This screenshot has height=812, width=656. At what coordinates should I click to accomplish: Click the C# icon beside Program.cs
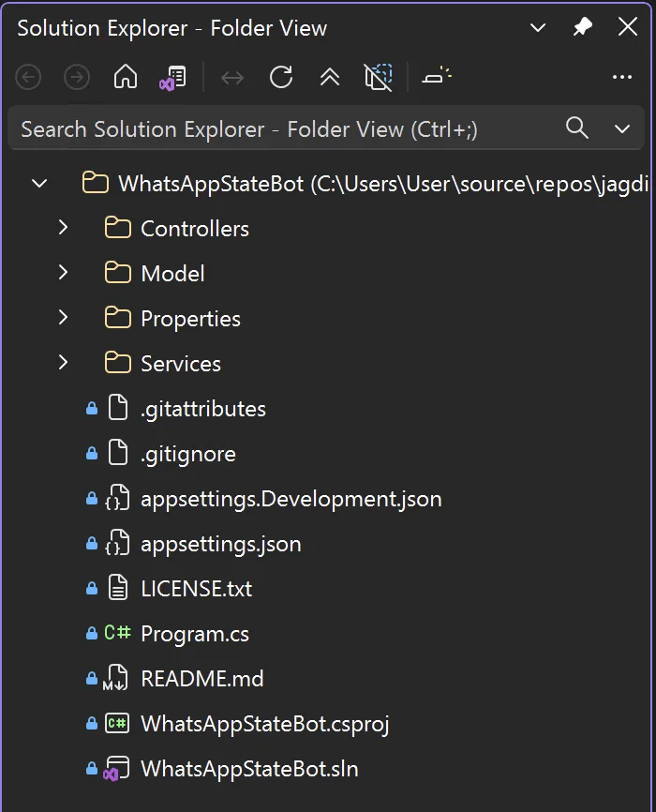pos(117,632)
